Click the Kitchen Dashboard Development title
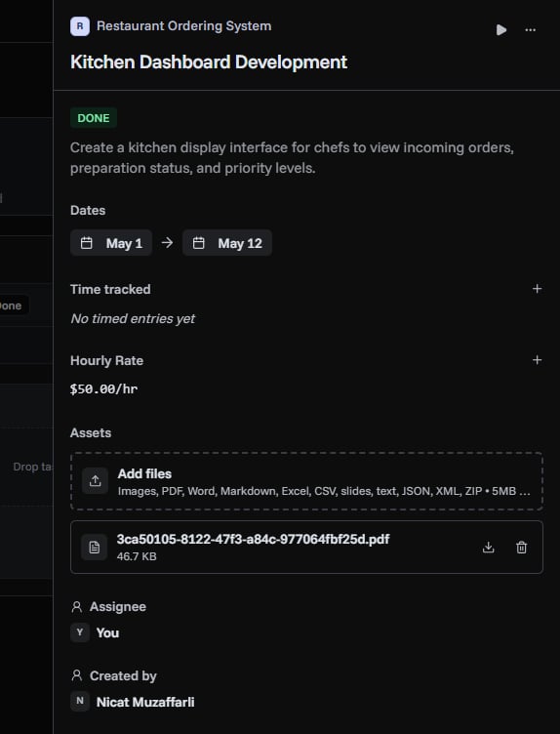The width and height of the screenshot is (560, 734). [209, 62]
